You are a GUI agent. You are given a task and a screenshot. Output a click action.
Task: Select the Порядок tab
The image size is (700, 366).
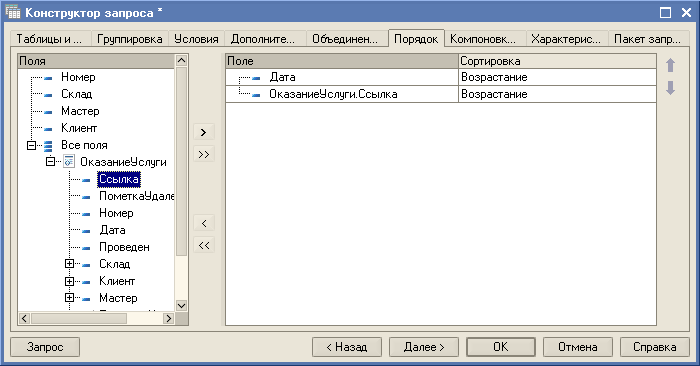pos(416,39)
